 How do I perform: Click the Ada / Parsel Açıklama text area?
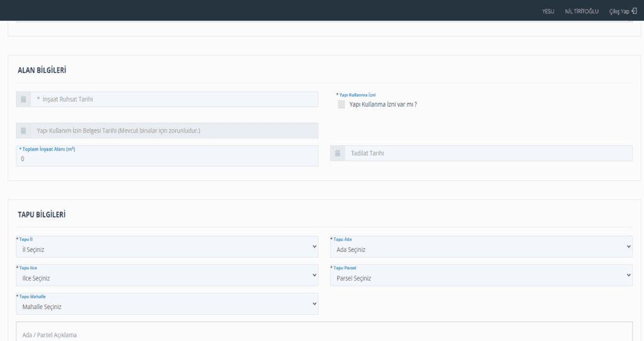click(324, 333)
